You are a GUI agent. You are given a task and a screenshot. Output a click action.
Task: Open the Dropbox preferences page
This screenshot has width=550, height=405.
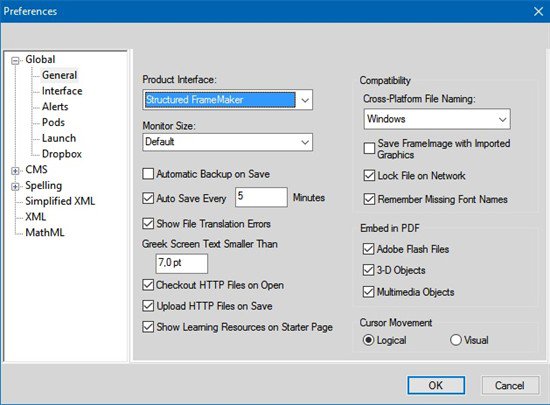[62, 154]
